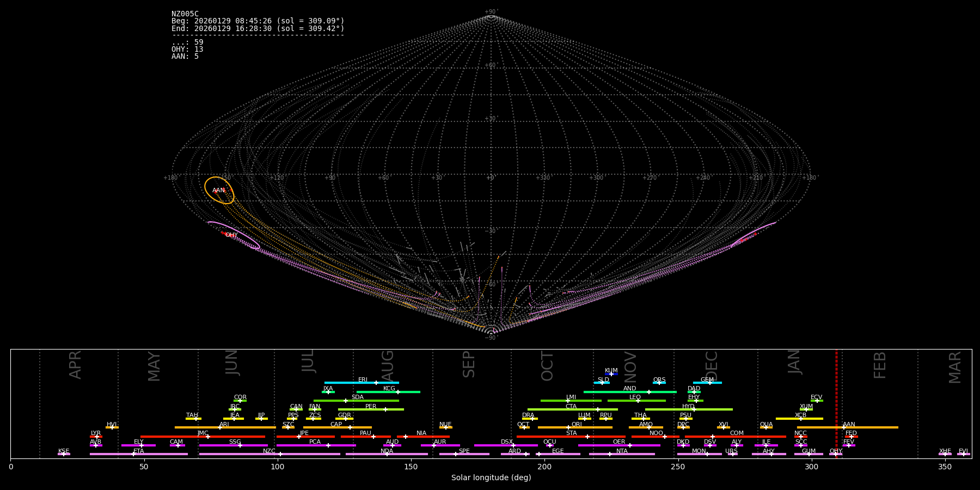This screenshot has width=980, height=490.
Task: Click the COR shower label
Action: tap(240, 397)
